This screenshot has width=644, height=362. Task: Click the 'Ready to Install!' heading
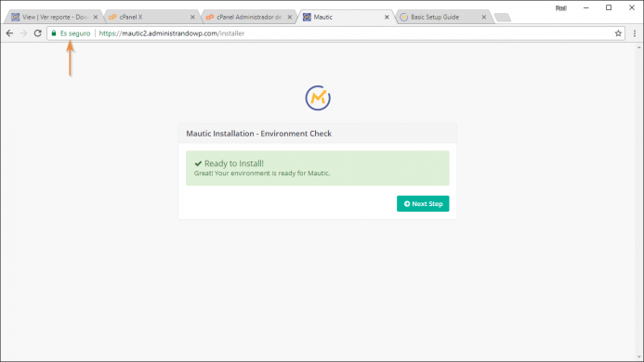coord(233,163)
